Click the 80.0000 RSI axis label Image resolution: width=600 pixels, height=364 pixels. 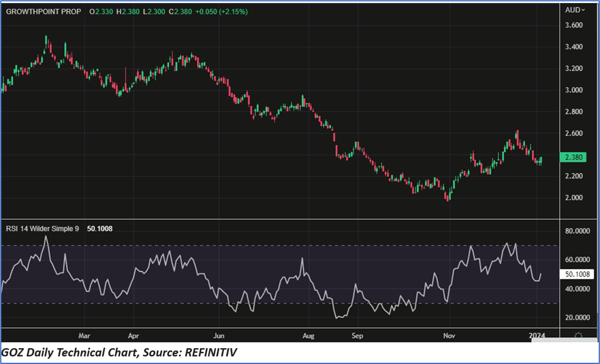[577, 231]
